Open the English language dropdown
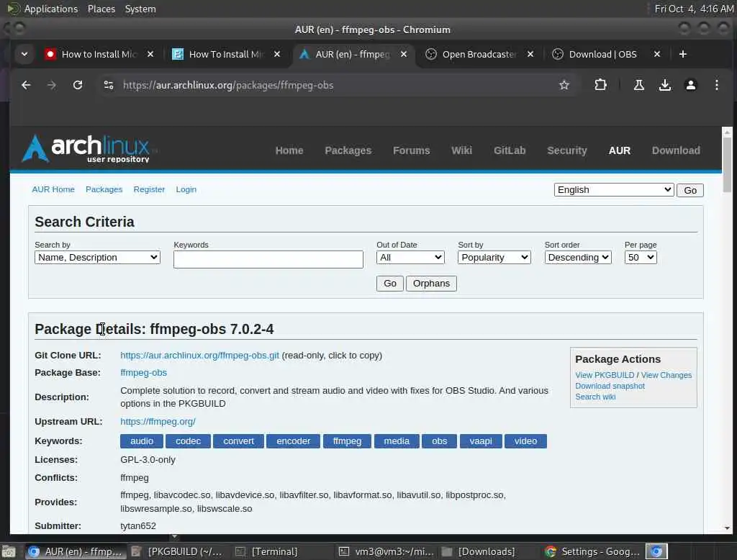The height and width of the screenshot is (560, 737). 613,190
